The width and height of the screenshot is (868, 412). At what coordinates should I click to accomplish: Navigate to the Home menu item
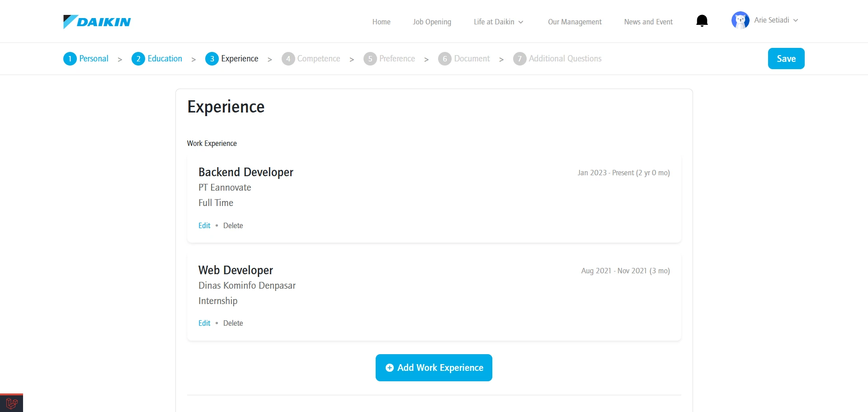[x=381, y=22]
